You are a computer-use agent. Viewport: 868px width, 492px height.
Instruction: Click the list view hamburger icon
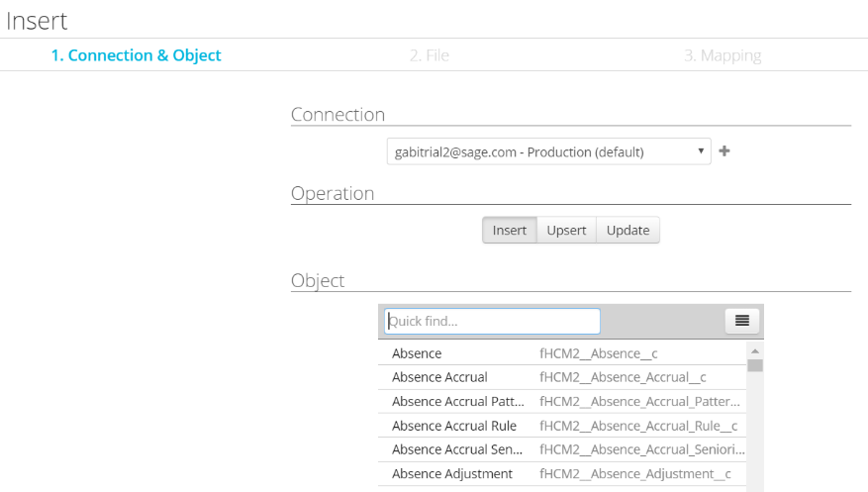(741, 321)
